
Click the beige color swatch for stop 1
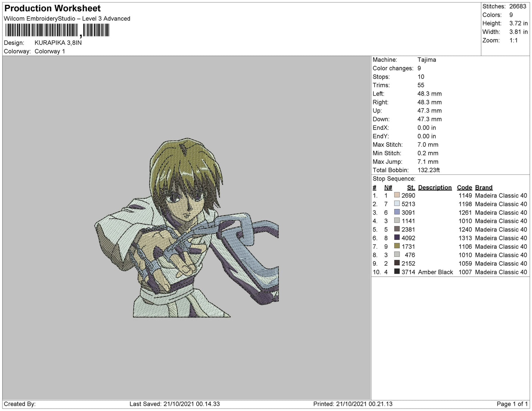[x=397, y=195]
